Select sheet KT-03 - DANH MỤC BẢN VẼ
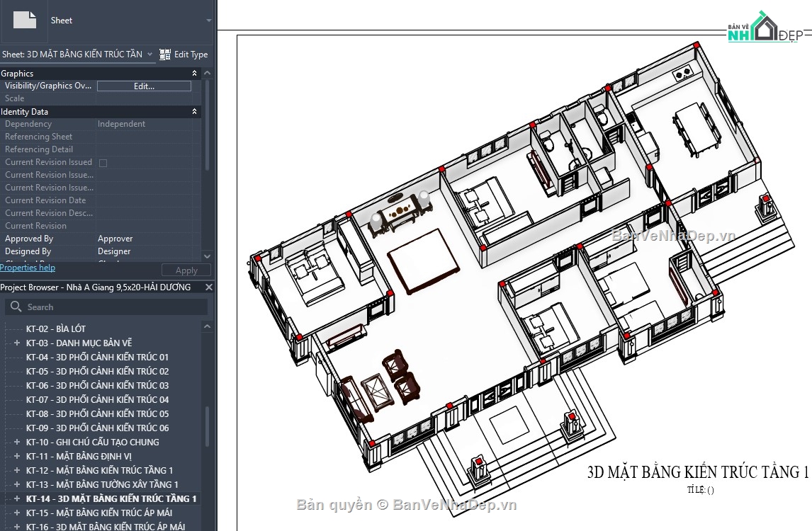The image size is (812, 531). click(79, 343)
